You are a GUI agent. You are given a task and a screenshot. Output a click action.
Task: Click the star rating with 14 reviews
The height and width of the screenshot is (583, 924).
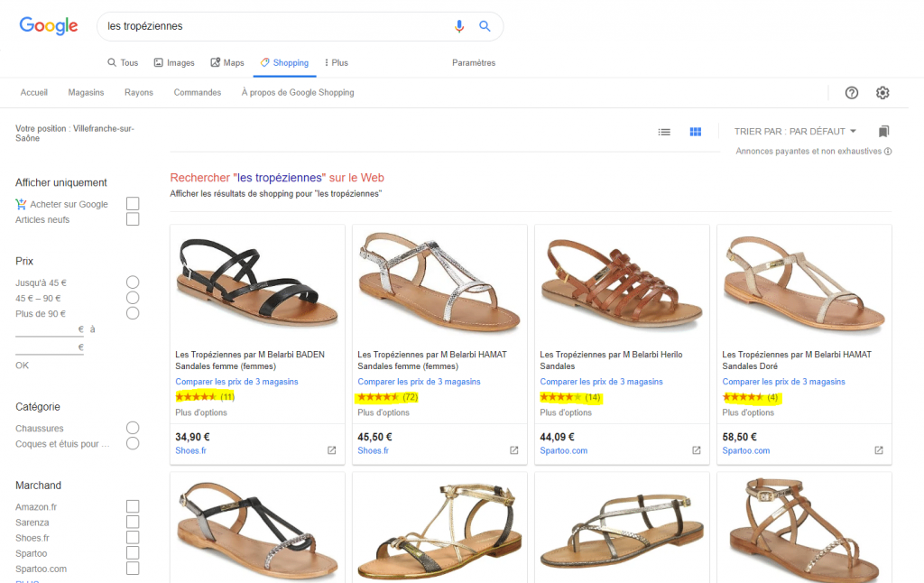point(570,397)
